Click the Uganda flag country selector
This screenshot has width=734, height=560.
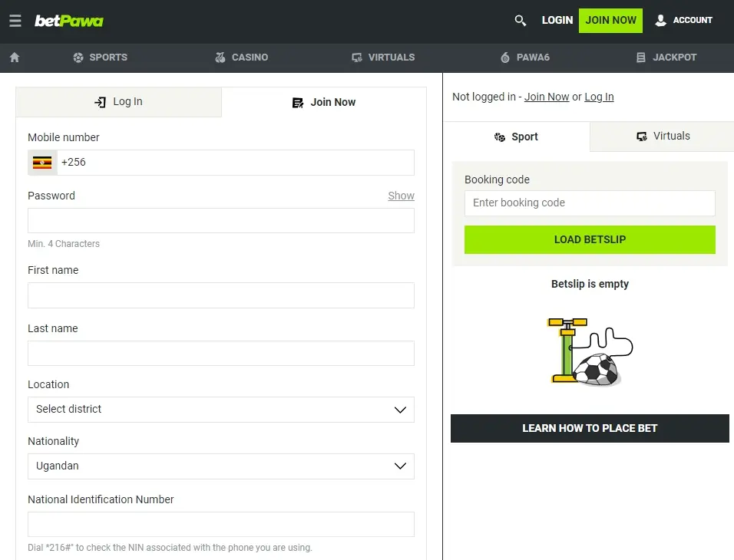pyautogui.click(x=42, y=163)
